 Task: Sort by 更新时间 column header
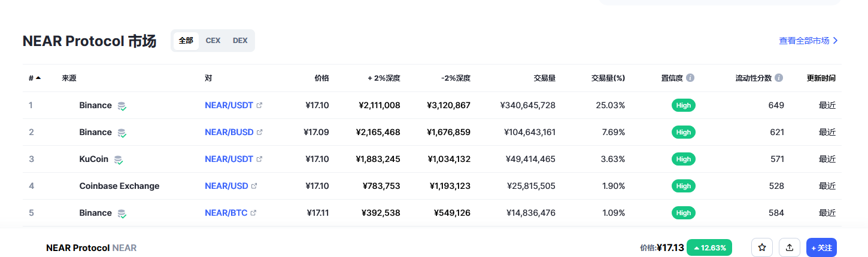[821, 78]
